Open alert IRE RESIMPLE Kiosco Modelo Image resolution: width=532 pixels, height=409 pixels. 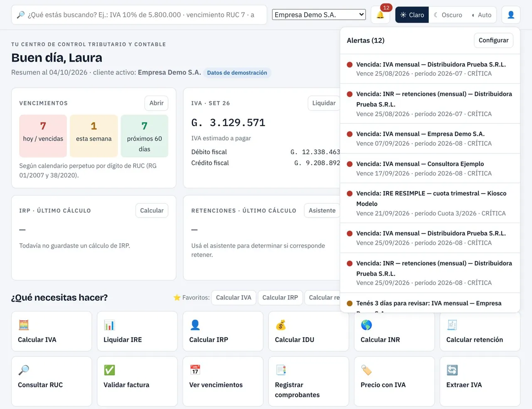click(430, 203)
